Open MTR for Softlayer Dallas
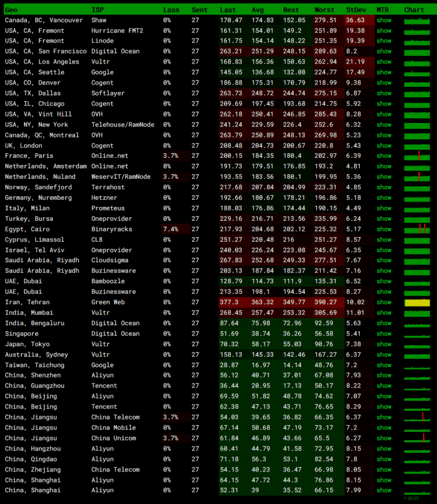 pyautogui.click(x=384, y=93)
